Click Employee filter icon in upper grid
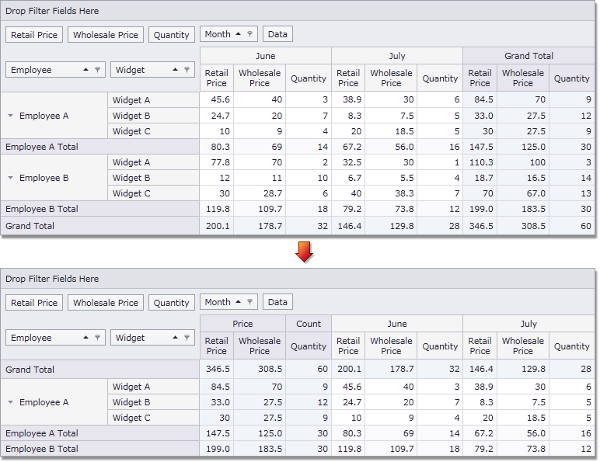Viewport: 600px width, 462px height. pyautogui.click(x=97, y=70)
